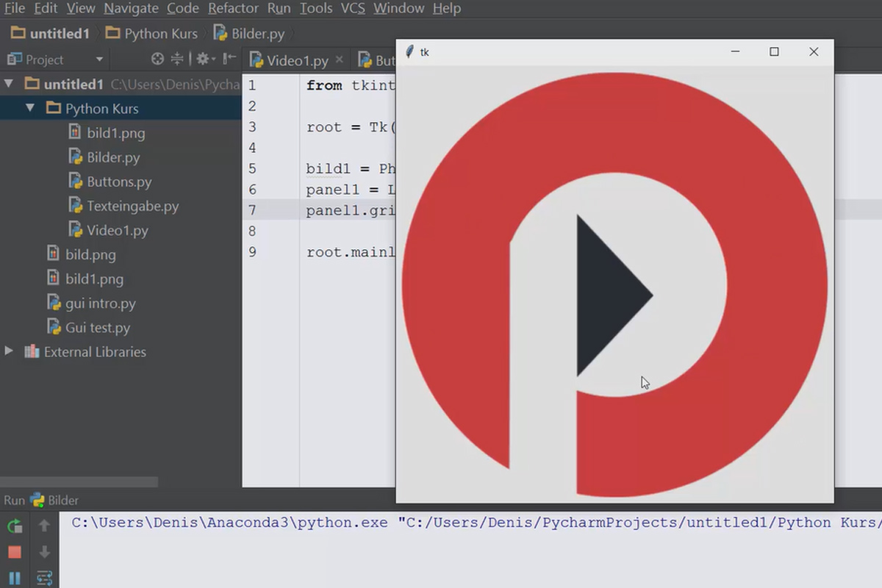This screenshot has width=882, height=588.
Task: Click the scroll-from-source target icon
Action: [157, 60]
